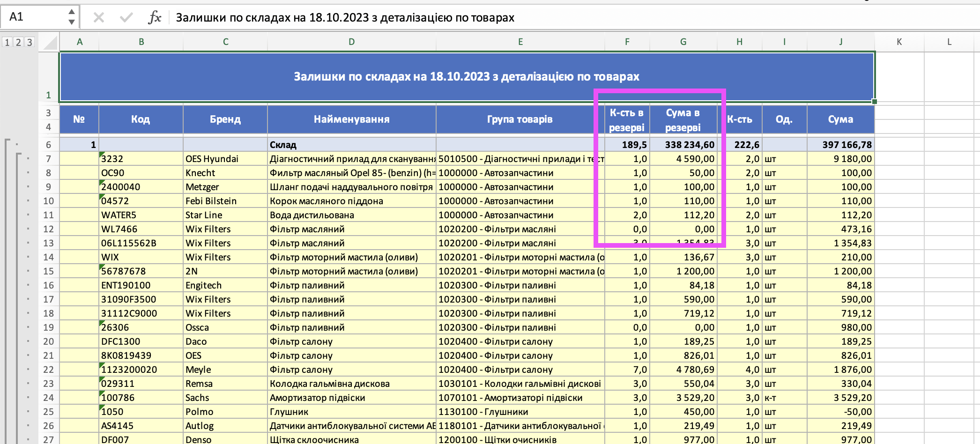
Task: Select row 22 header
Action: coord(48,370)
